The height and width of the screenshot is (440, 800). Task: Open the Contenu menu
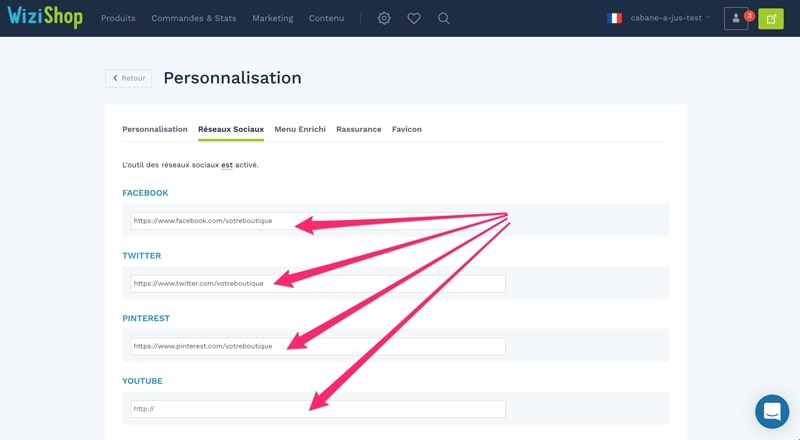point(326,18)
